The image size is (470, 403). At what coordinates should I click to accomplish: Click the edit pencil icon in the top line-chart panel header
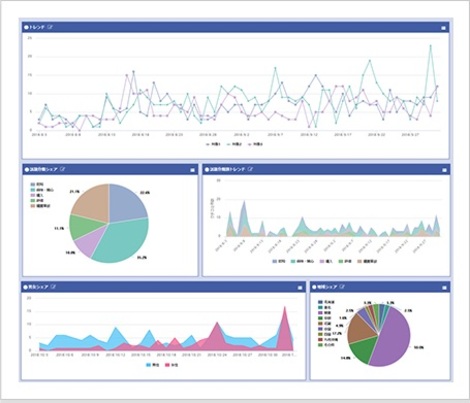click(50, 27)
